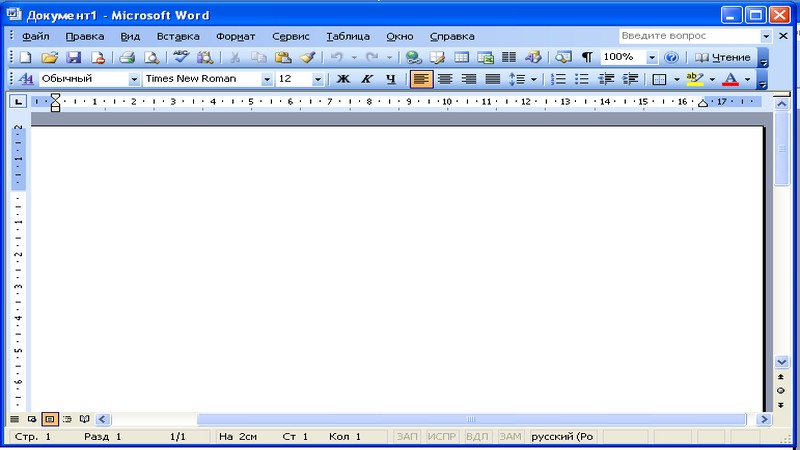Expand the highlight color dropdown arrow
Screen dimensions: 800x450
[712, 79]
